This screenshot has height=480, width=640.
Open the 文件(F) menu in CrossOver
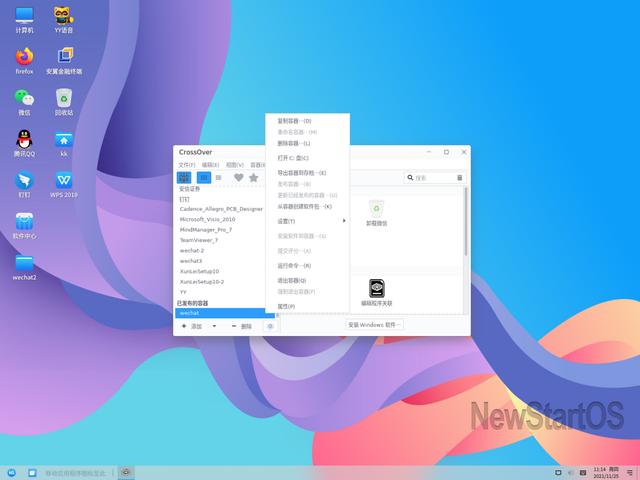pos(187,165)
